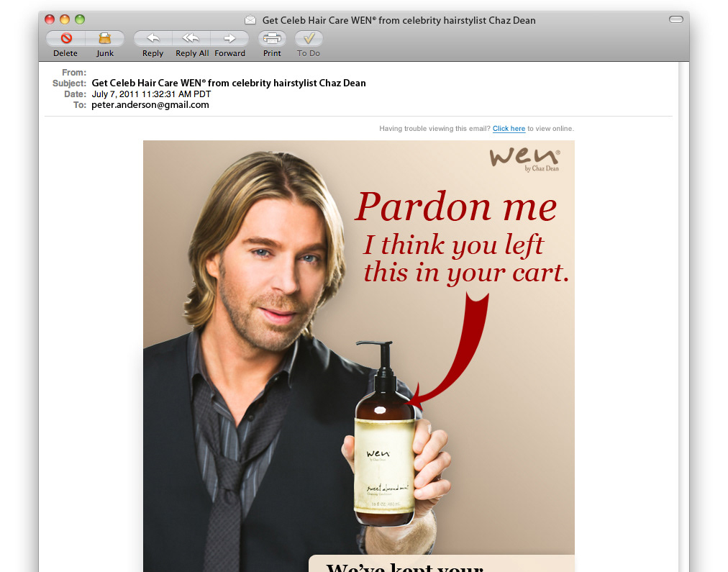728x572 pixels.
Task: Click the WEN by Chaz Dean logo
Action: tap(525, 160)
